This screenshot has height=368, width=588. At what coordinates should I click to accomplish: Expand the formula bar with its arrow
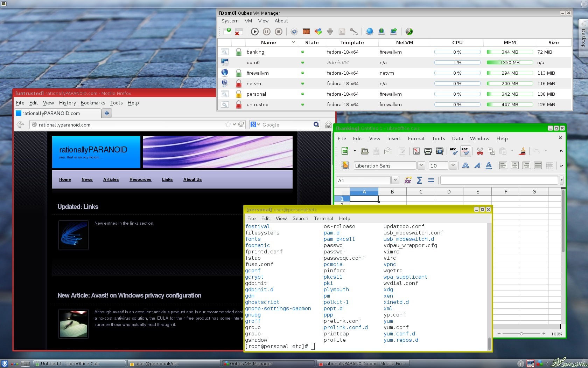561,180
